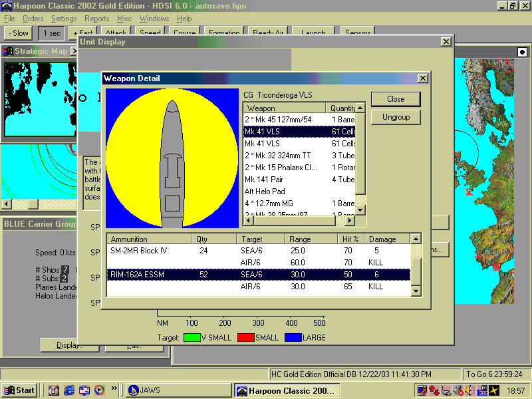Close the Weapon Detail dialog with X

(x=422, y=78)
